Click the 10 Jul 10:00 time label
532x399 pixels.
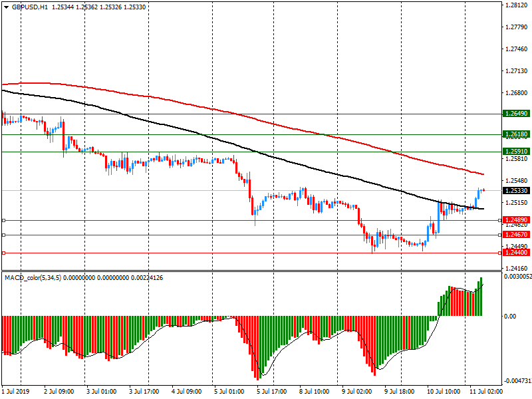point(443,392)
